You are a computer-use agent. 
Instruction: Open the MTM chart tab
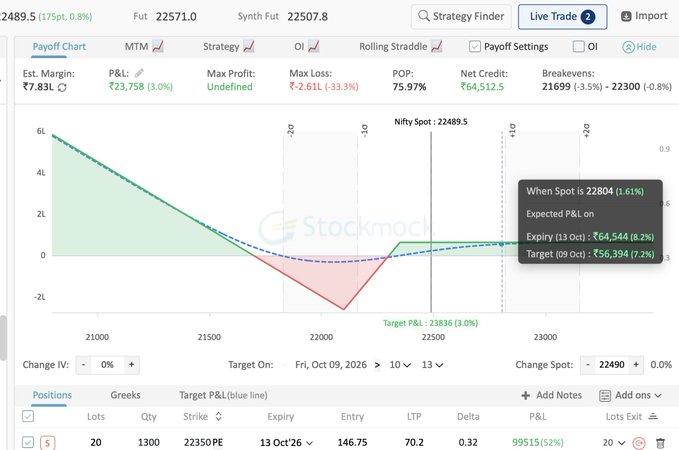click(144, 46)
